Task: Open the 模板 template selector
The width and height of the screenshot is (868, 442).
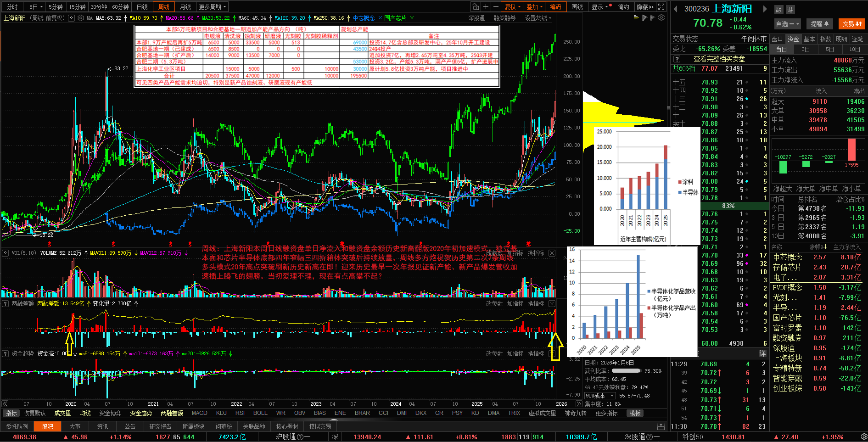Action: pos(635,413)
